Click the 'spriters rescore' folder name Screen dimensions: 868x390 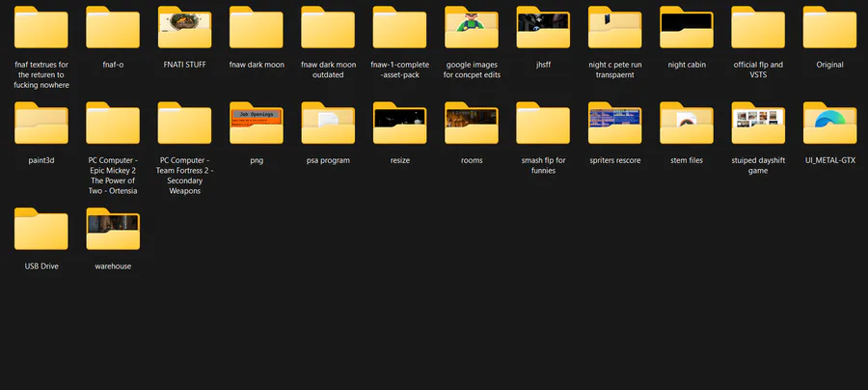[615, 160]
